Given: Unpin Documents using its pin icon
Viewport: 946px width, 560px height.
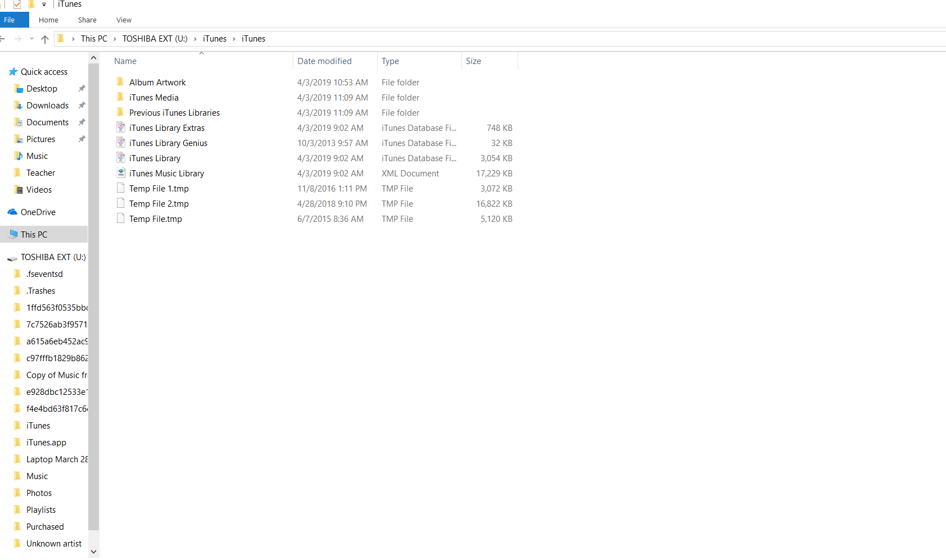Looking at the screenshot, I should coord(82,122).
